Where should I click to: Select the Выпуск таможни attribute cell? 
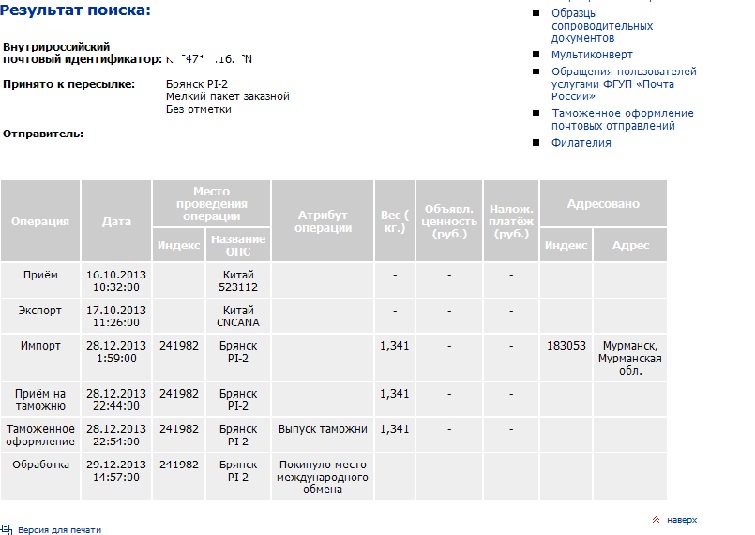[322, 429]
